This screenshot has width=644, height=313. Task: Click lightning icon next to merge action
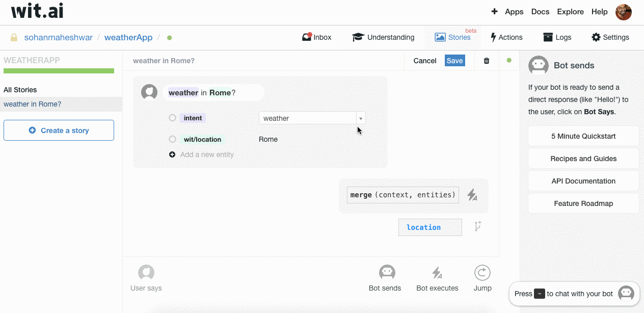point(472,195)
